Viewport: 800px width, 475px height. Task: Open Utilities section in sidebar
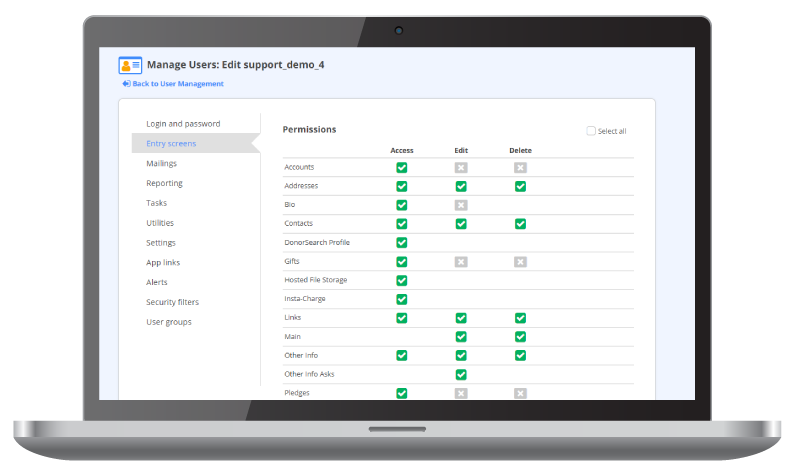tap(160, 223)
